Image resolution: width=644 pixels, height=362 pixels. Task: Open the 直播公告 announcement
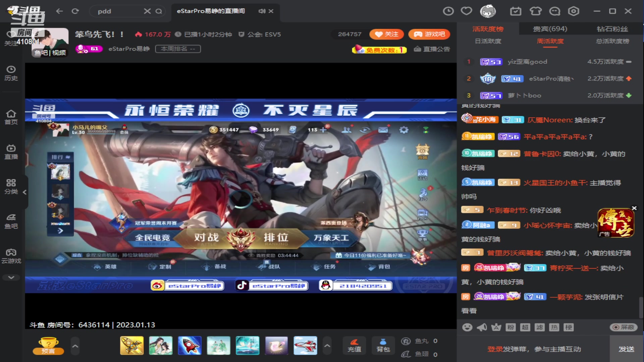pyautogui.click(x=432, y=49)
